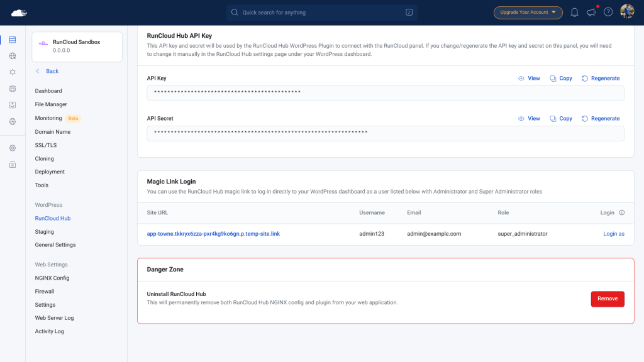Image resolution: width=644 pixels, height=362 pixels.
Task: Click Login as for admin123
Action: click(614, 234)
